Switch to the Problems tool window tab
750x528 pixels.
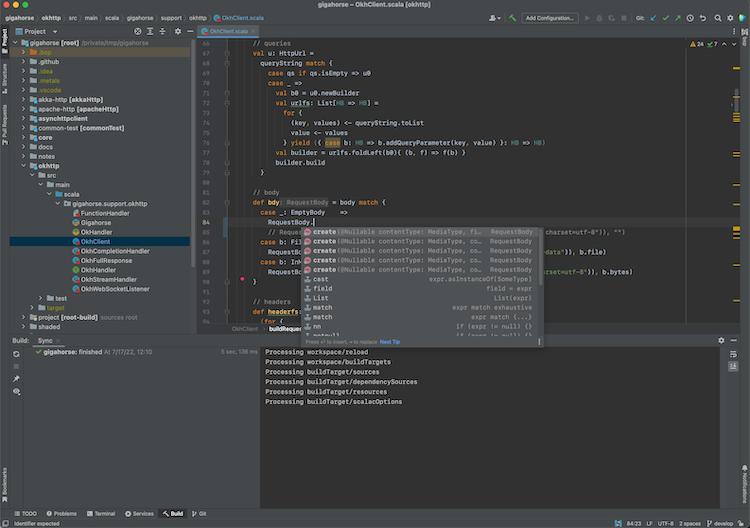click(x=61, y=513)
